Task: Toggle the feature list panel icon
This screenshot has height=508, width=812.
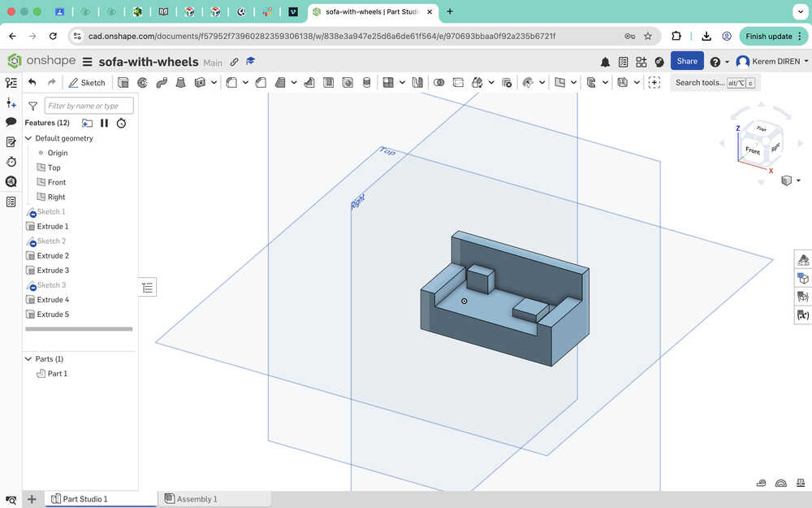Action: (11, 83)
